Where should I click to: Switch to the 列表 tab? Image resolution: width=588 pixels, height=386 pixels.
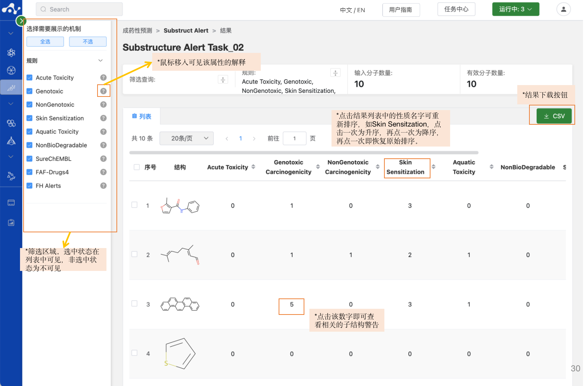142,116
